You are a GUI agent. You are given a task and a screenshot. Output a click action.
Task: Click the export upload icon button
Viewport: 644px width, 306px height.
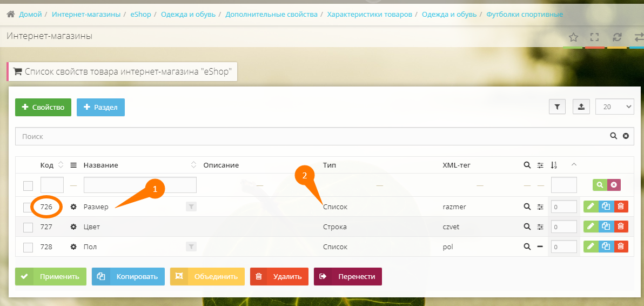pos(581,107)
